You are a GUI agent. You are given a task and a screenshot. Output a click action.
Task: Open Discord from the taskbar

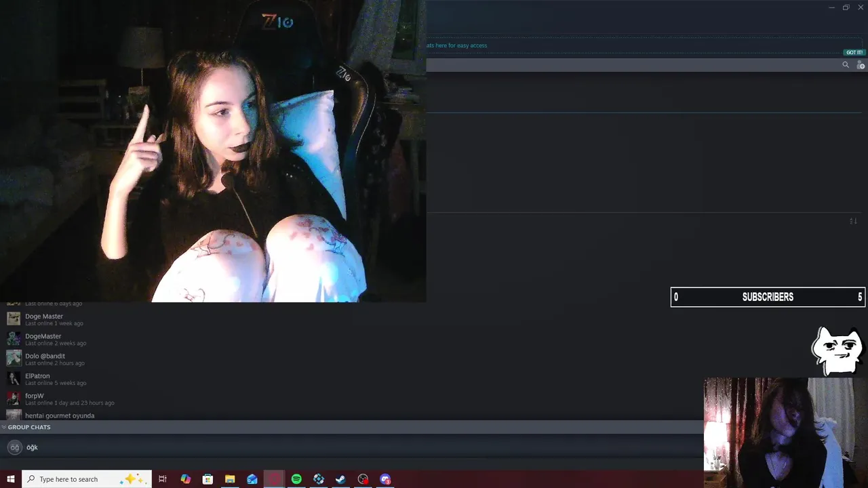386,479
